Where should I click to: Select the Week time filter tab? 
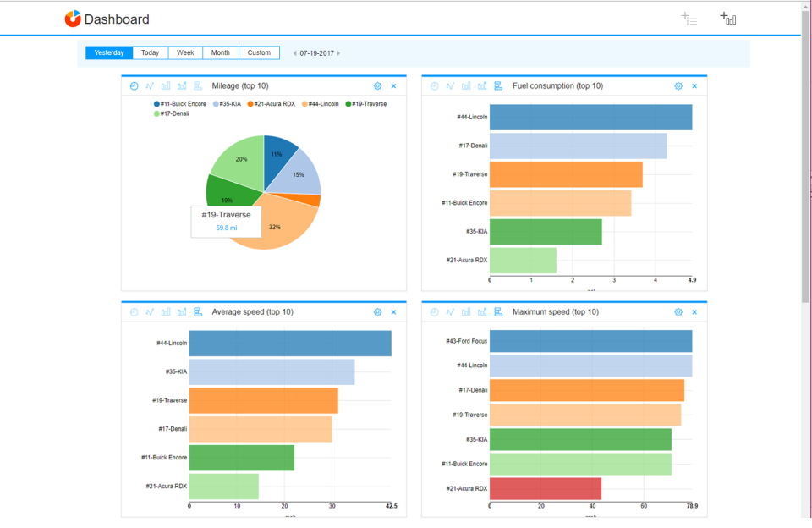pyautogui.click(x=185, y=52)
